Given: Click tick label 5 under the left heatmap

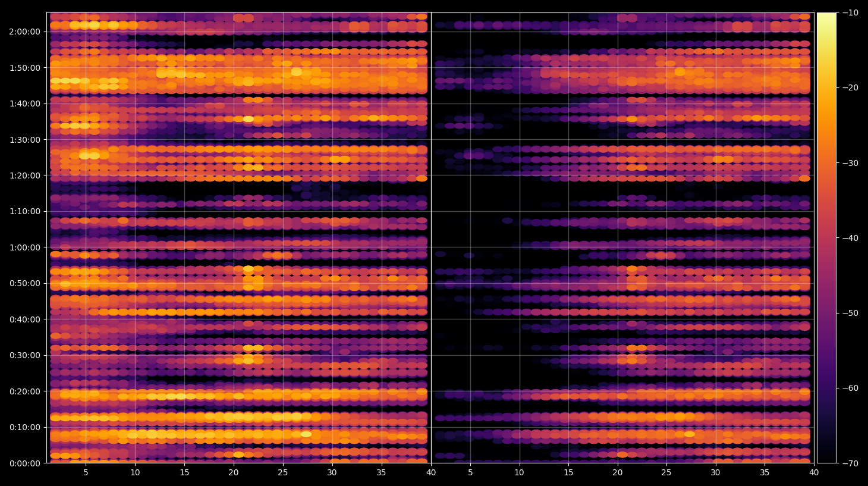Looking at the screenshot, I should pos(86,473).
